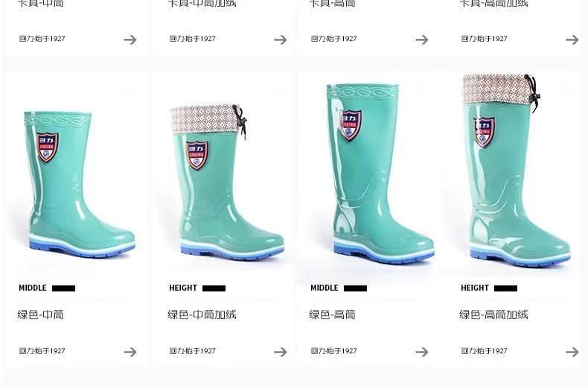The height and width of the screenshot is (389, 588).
Task: Click arrow icon under 绿色-中筒加绒 card
Action: click(280, 352)
